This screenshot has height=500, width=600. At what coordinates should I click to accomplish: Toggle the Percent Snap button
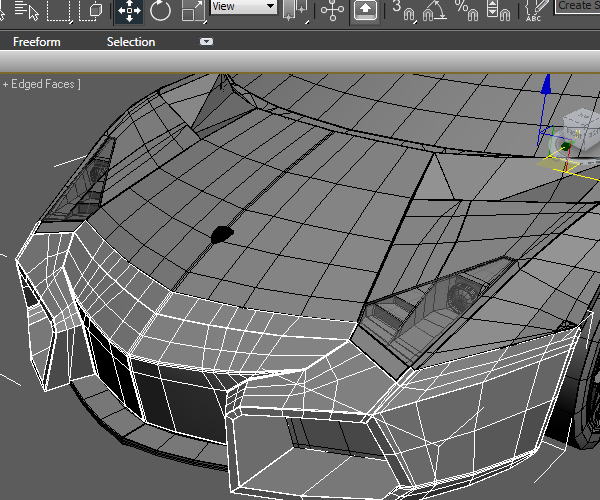466,11
